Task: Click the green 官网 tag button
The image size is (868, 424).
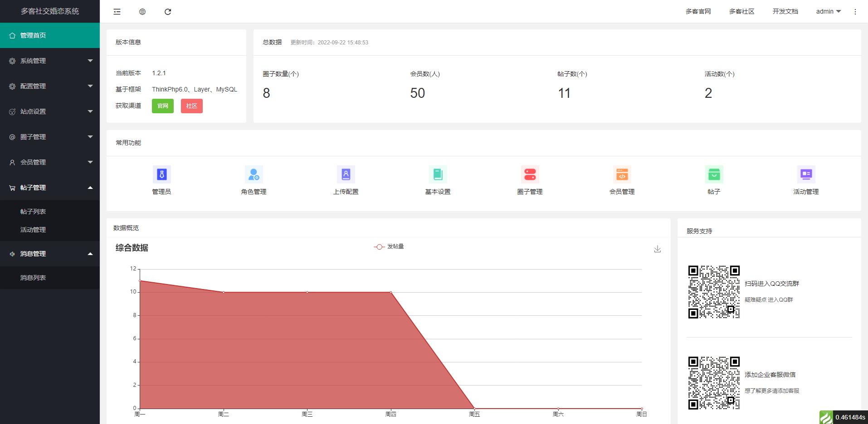Action: point(162,106)
